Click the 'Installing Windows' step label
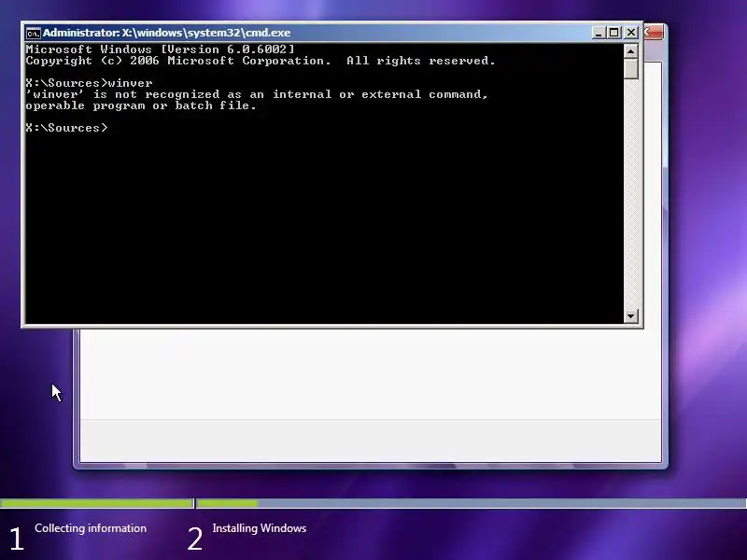 [260, 528]
